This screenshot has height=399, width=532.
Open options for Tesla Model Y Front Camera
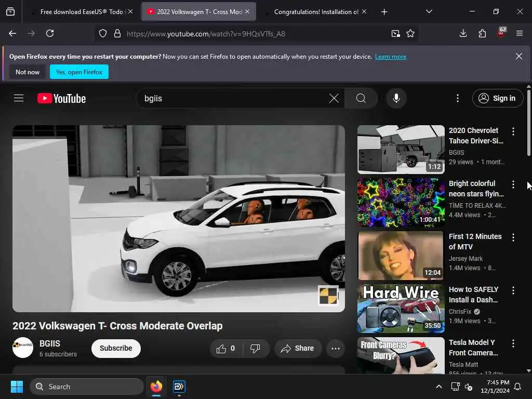tap(513, 343)
